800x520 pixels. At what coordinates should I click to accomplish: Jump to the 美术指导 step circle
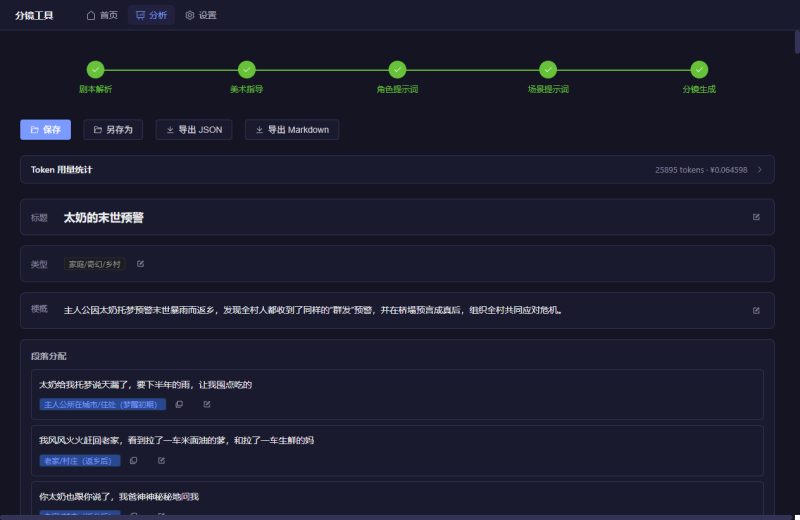pyautogui.click(x=247, y=70)
